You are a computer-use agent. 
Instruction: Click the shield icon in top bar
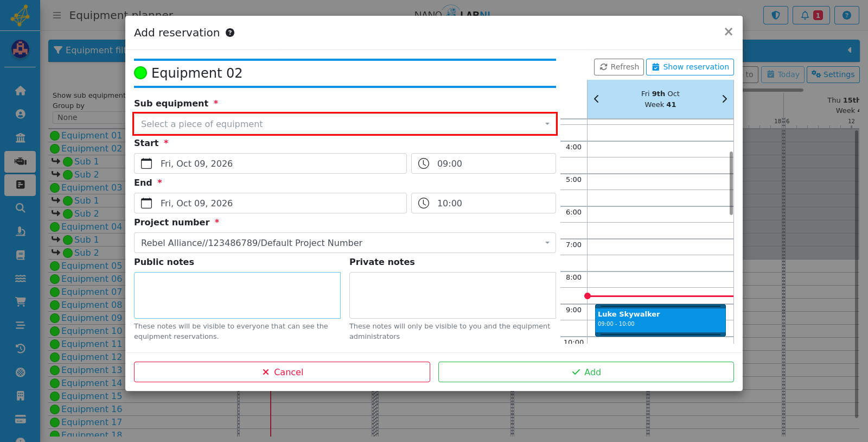coord(776,15)
